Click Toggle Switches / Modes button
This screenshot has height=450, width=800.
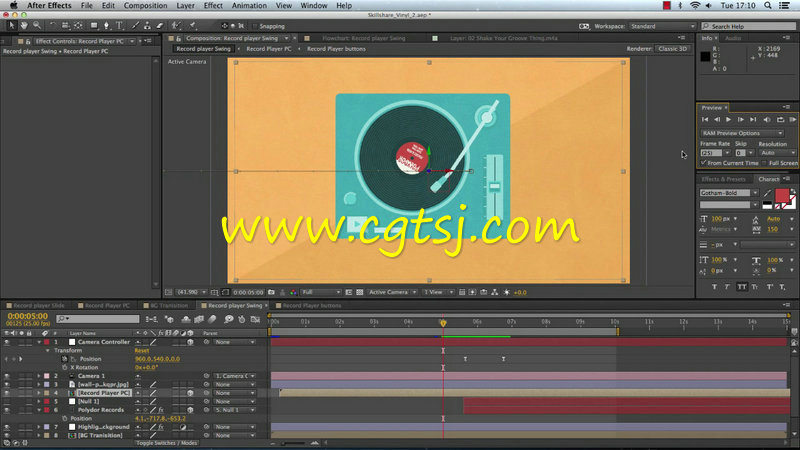[x=166, y=443]
